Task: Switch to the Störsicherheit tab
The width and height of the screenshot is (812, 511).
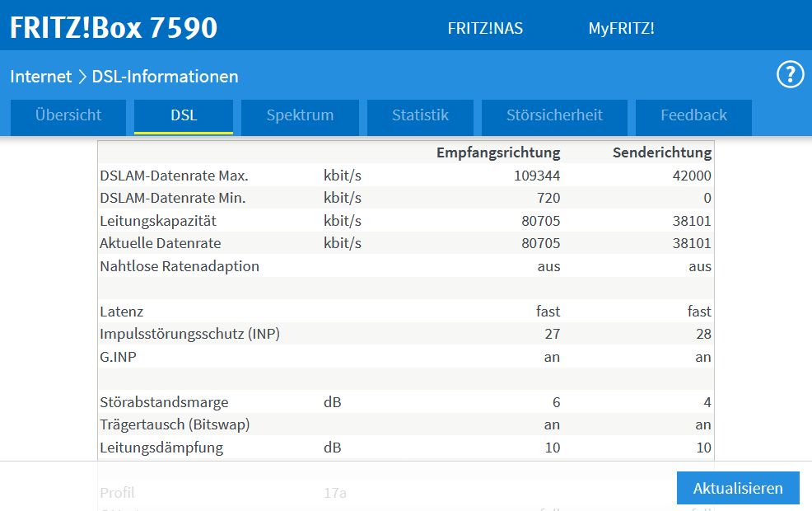Action: 554,116
